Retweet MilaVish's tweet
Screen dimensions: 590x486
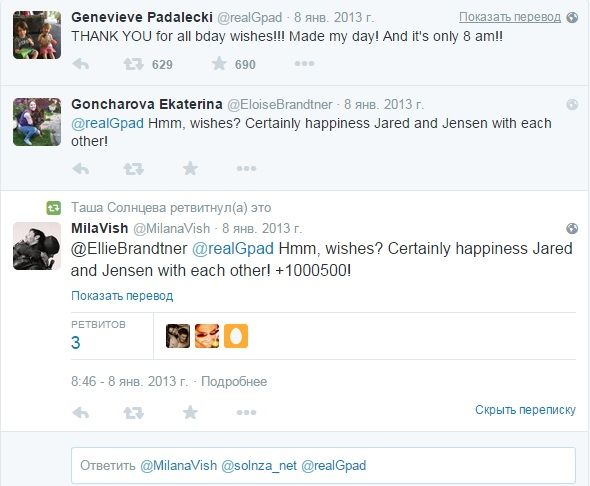click(134, 413)
